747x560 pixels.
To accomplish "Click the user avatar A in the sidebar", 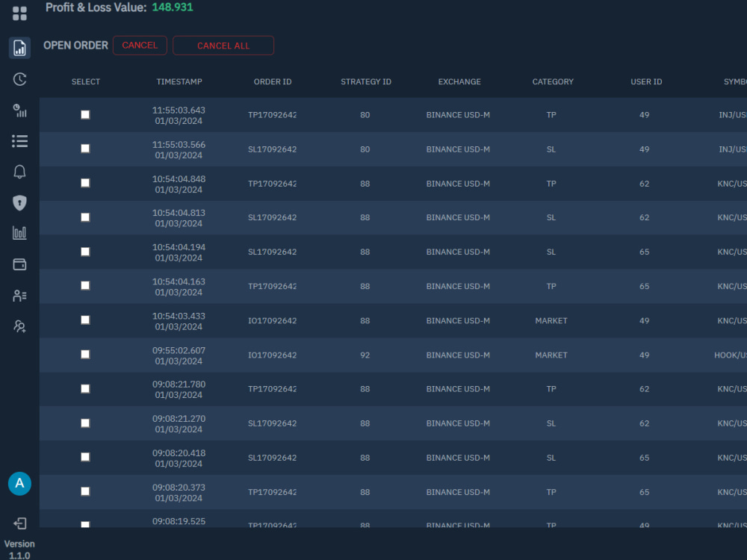I will [19, 484].
